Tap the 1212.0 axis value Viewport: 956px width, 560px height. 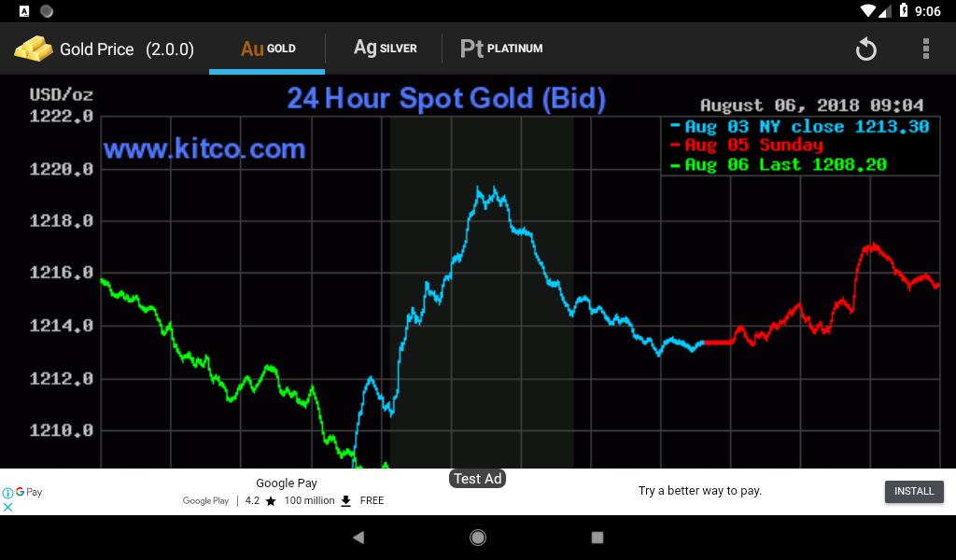point(61,378)
